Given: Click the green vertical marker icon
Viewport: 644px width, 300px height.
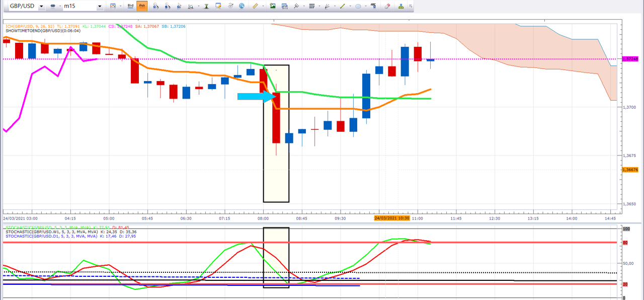Looking at the screenshot, I should (x=206, y=6).
